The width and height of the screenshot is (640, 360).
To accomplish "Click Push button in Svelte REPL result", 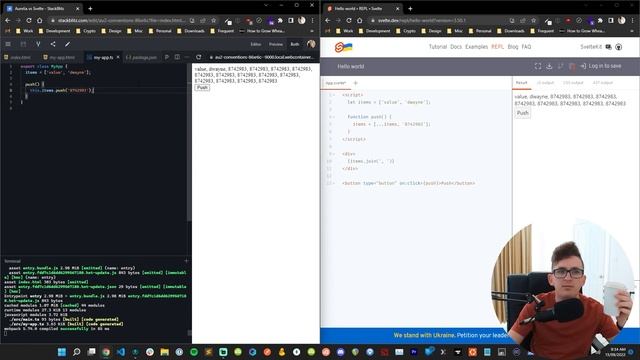I will [x=522, y=113].
